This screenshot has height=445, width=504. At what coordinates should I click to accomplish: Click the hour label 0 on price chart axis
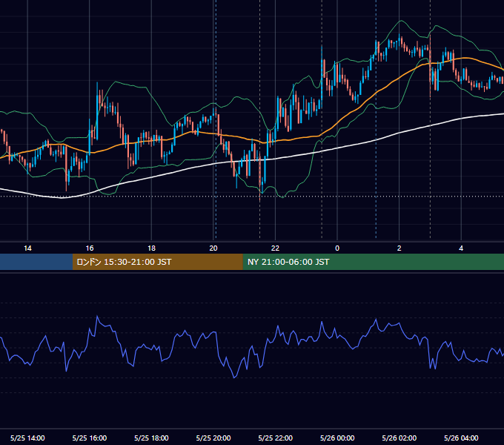tap(337, 248)
